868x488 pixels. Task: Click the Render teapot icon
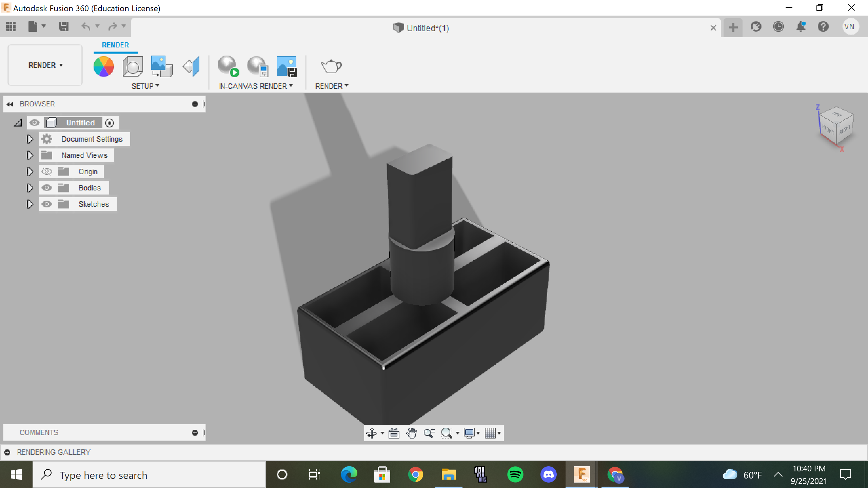pos(331,66)
